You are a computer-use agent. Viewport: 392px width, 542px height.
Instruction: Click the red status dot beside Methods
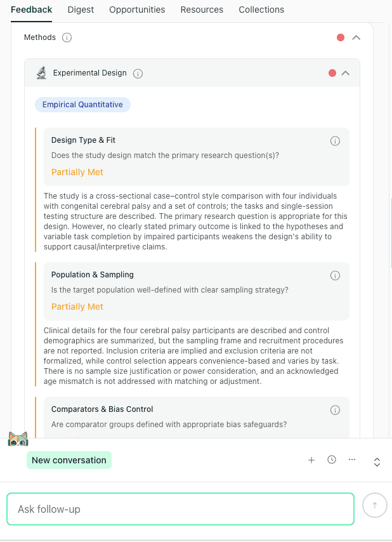(341, 37)
